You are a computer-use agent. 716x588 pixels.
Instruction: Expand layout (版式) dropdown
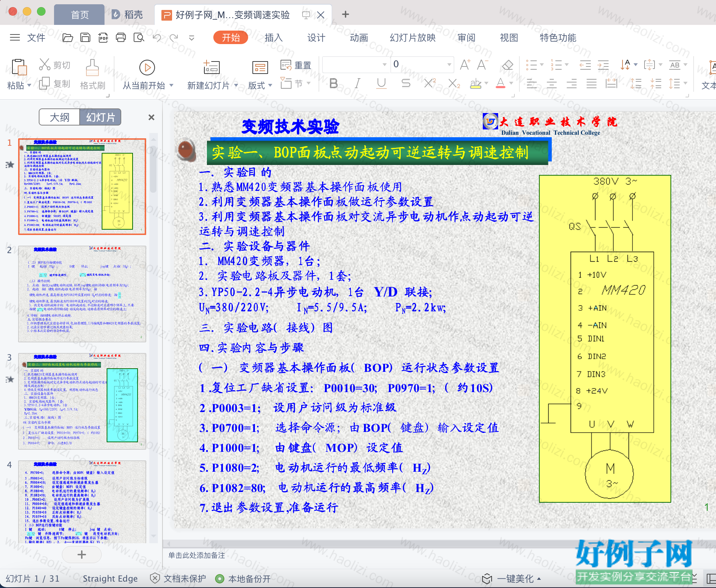click(x=271, y=85)
